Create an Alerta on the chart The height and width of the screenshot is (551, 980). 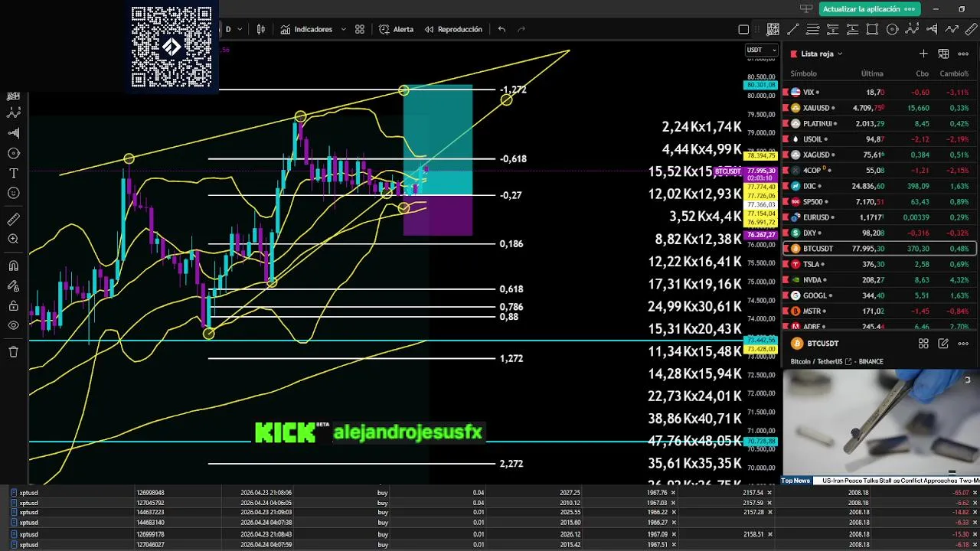396,29
